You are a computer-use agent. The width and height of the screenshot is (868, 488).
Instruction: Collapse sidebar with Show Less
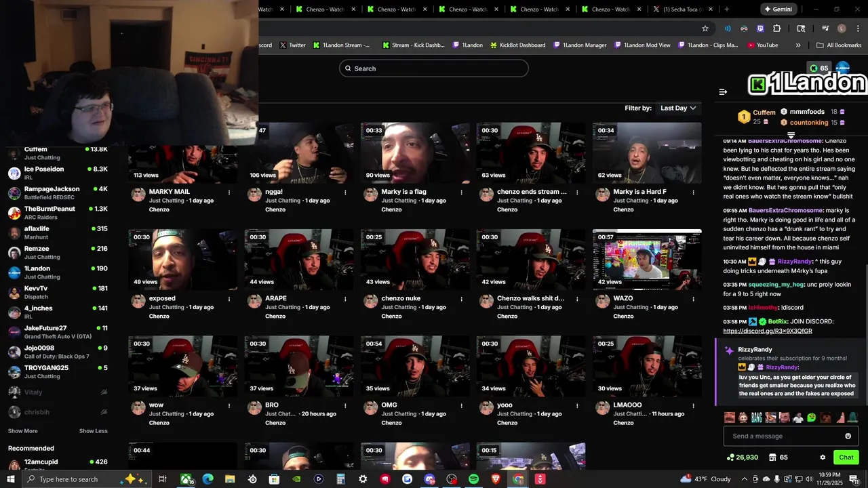[x=93, y=431]
